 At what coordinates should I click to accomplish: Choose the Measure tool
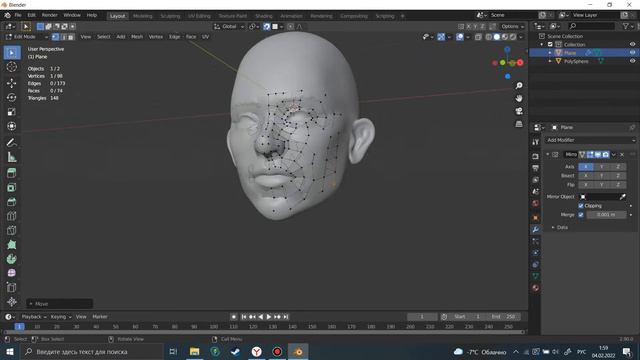pos(12,157)
